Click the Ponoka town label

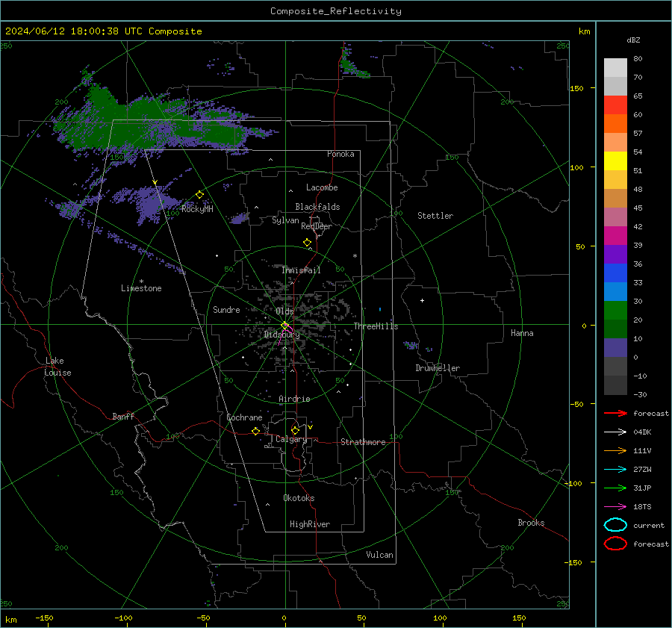click(x=340, y=154)
